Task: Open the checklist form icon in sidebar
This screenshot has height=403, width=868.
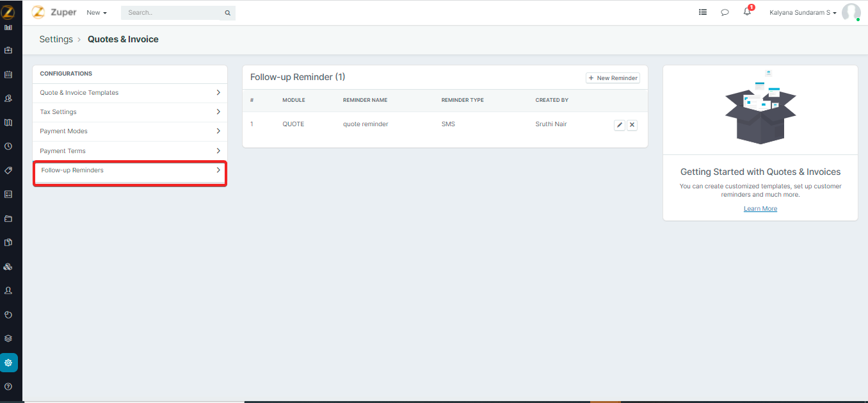Action: pyautogui.click(x=8, y=194)
